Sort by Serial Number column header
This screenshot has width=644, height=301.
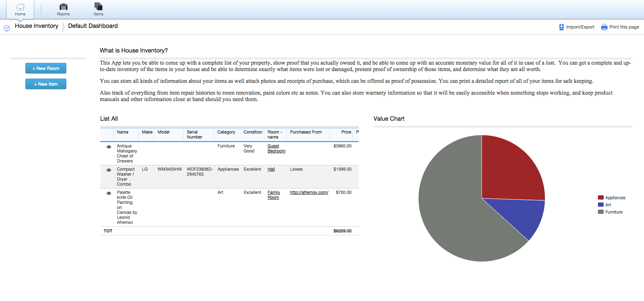[195, 135]
